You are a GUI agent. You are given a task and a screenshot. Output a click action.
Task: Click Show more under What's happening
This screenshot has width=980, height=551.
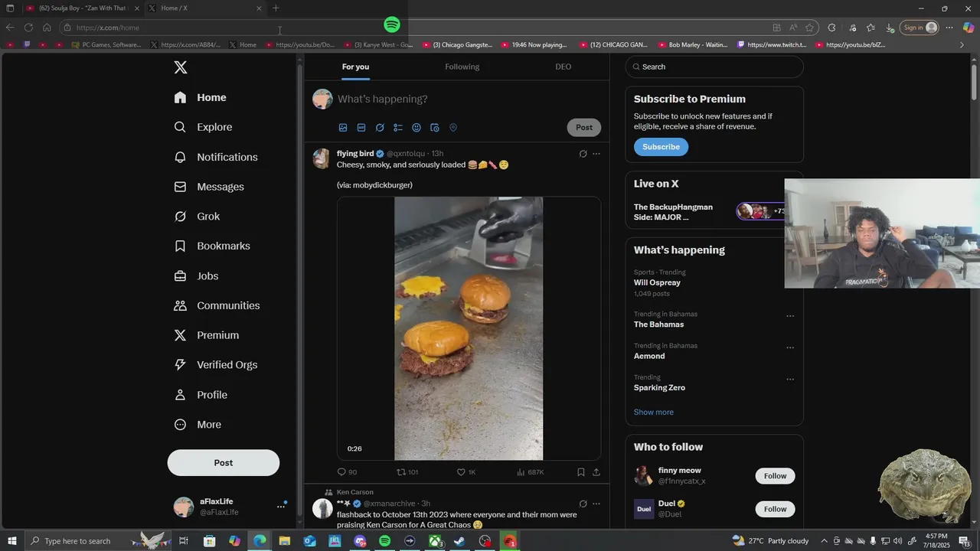[x=654, y=412]
